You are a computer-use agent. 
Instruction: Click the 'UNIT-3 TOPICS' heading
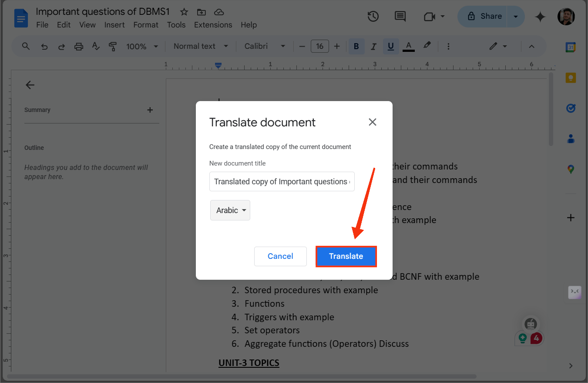249,363
